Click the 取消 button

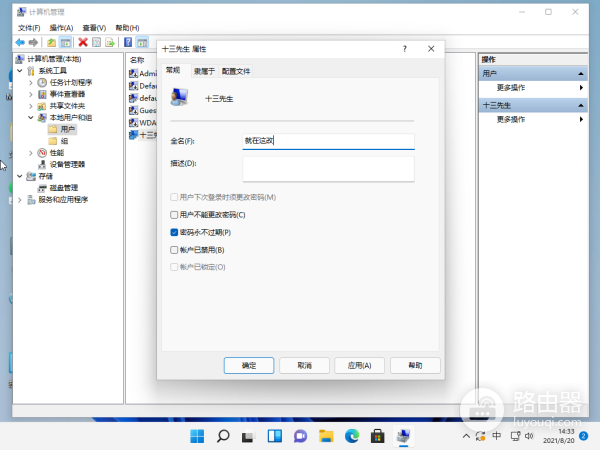click(304, 365)
